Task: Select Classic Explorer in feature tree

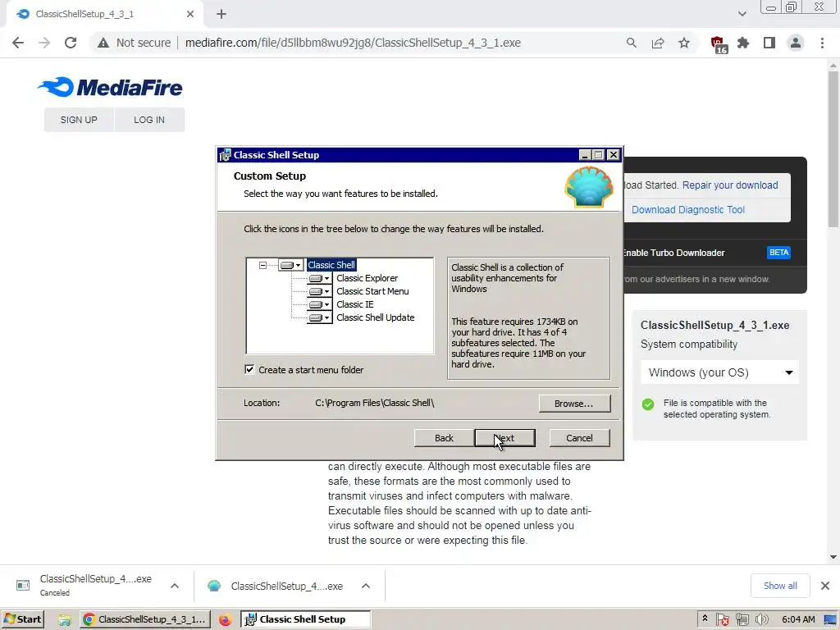Action: click(x=367, y=279)
